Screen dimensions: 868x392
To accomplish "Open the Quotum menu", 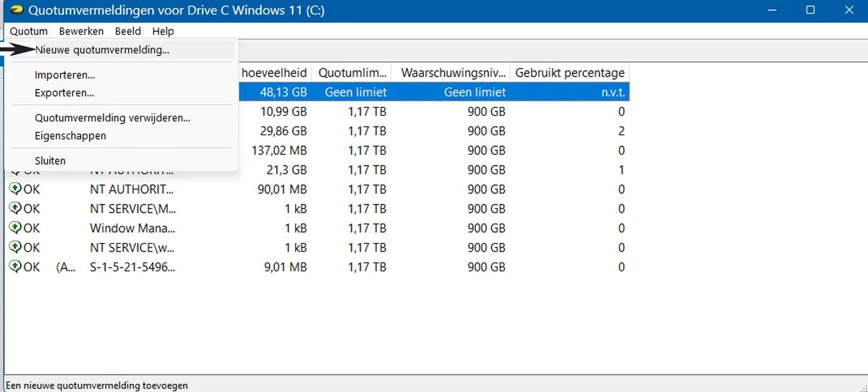I will tap(29, 31).
